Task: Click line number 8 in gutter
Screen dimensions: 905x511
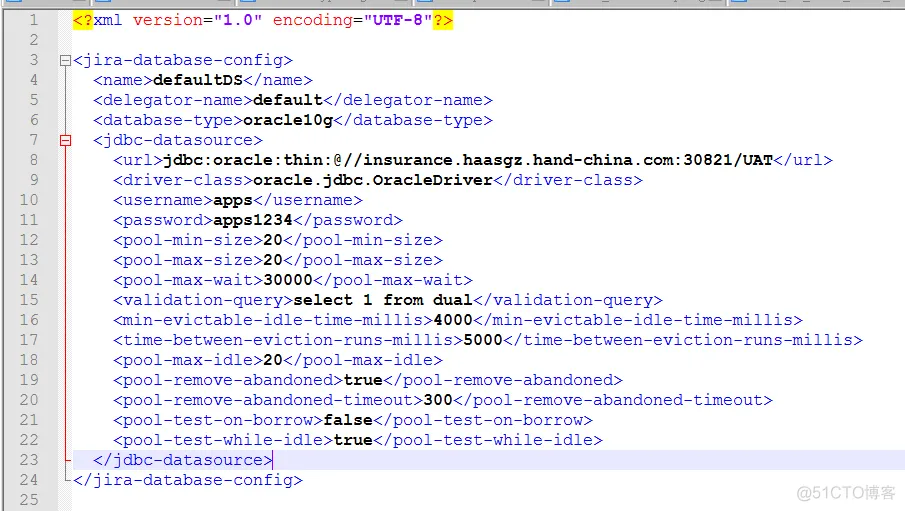Action: [x=34, y=160]
